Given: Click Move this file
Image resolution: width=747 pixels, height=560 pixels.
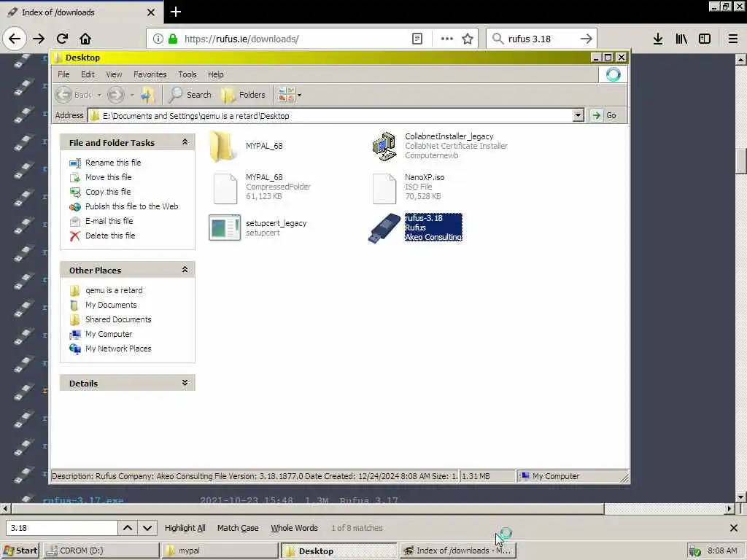Looking at the screenshot, I should pos(108,177).
